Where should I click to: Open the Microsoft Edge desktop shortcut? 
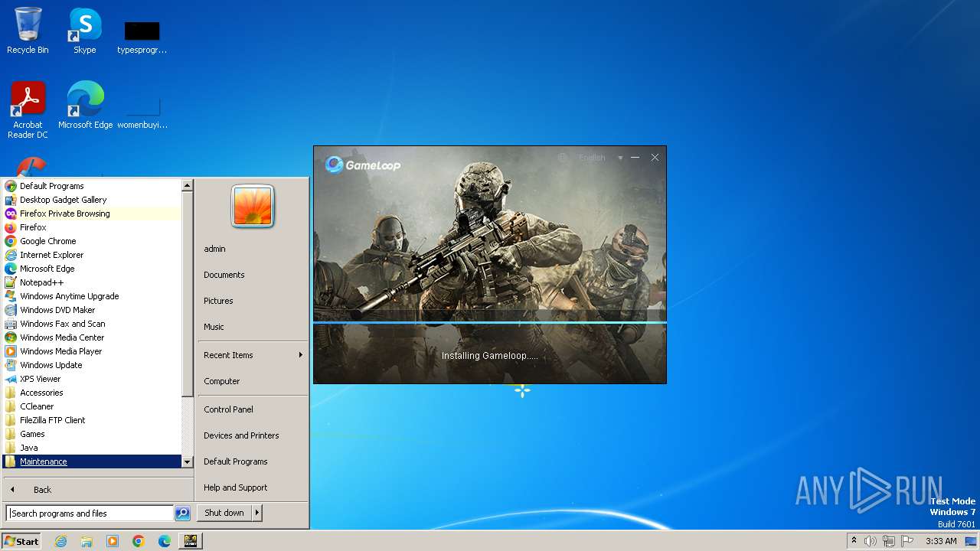tap(85, 105)
